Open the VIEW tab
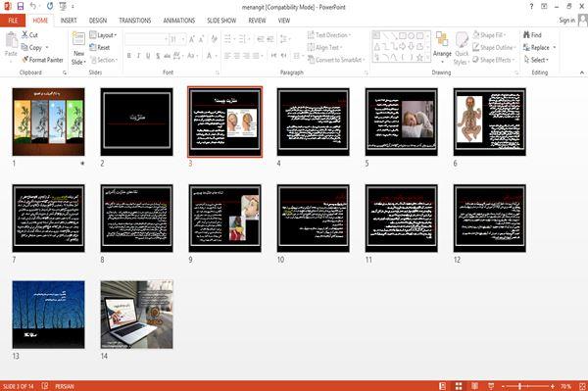This screenshot has height=391, width=588. point(284,21)
